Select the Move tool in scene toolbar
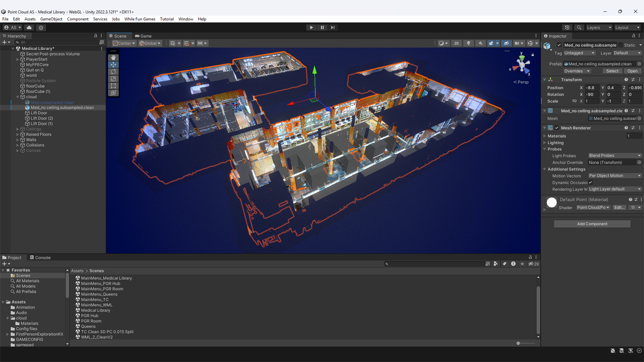 (x=114, y=64)
